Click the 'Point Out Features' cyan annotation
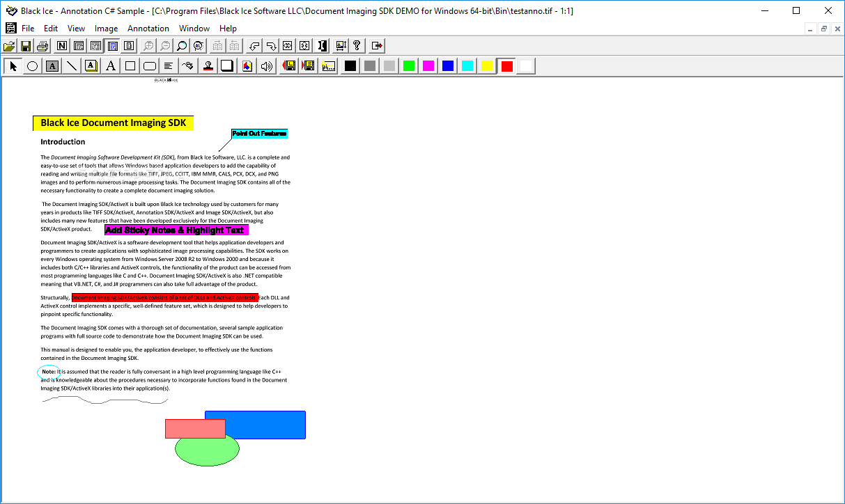This screenshot has height=504, width=845. pyautogui.click(x=259, y=133)
